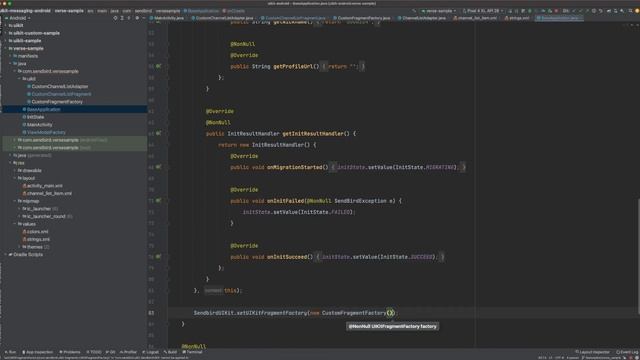This screenshot has width=640, height=360.
Task: Open the Profiler tool window
Action: [128, 352]
